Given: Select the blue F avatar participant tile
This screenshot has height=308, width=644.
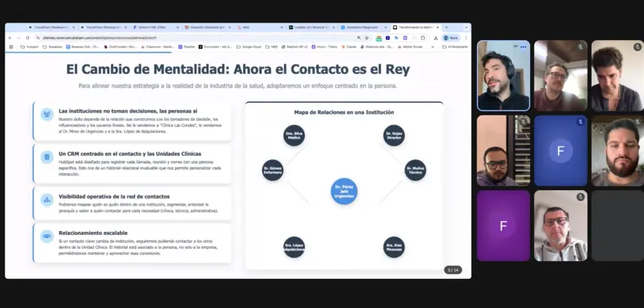Looking at the screenshot, I should point(561,150).
